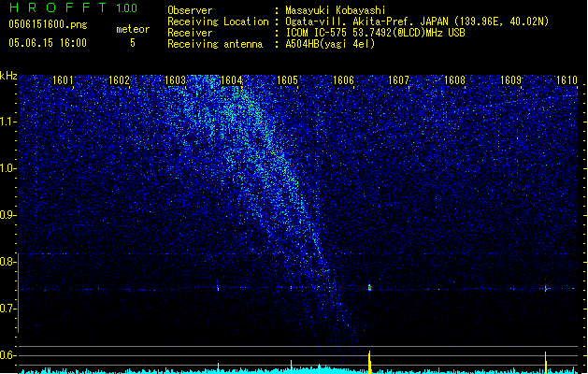
Task: Click the HROFFT 1.0.0 title text
Action: point(73,7)
